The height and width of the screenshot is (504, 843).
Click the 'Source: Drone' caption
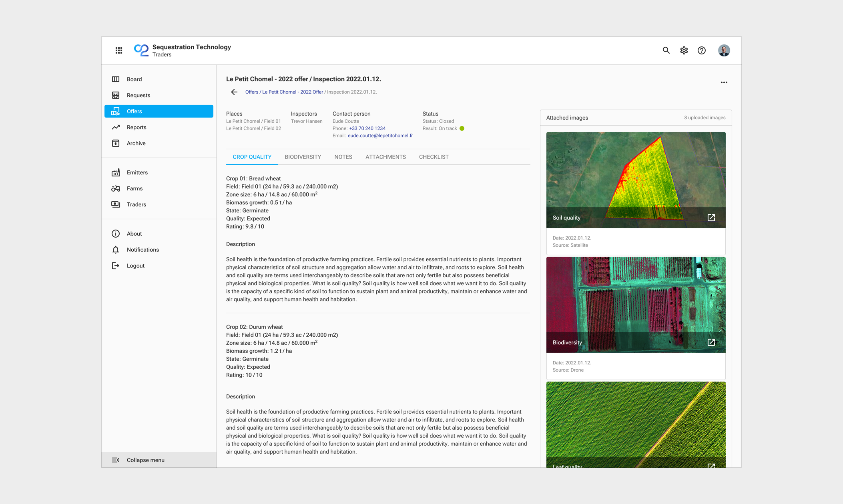click(568, 370)
